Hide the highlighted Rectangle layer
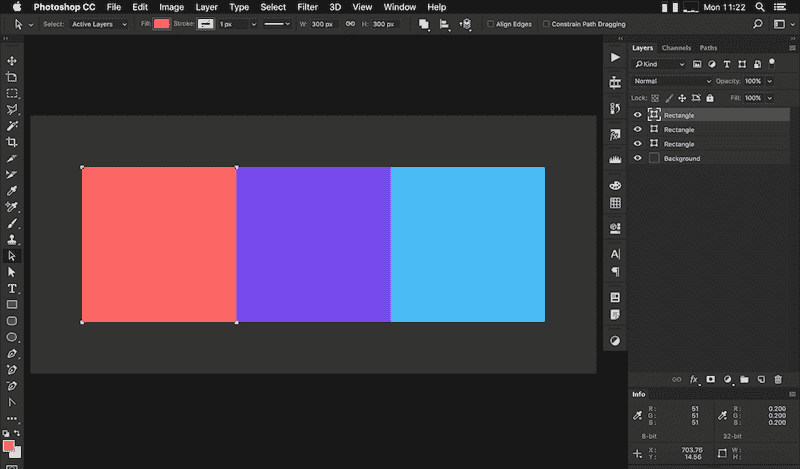Image resolution: width=800 pixels, height=469 pixels. pos(637,115)
